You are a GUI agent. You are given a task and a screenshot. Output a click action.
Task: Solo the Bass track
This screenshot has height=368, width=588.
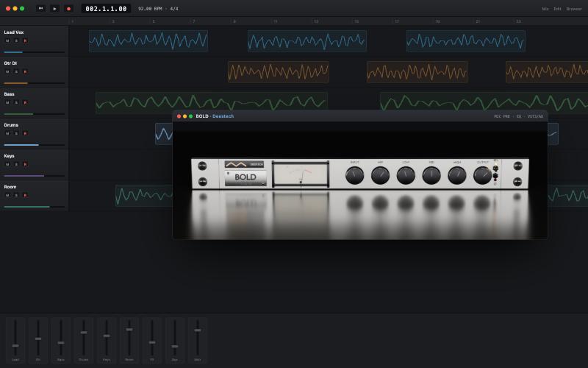(16, 102)
